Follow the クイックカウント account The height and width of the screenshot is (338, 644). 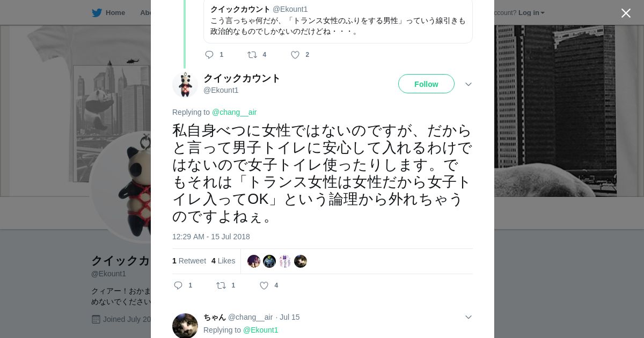coord(426,84)
